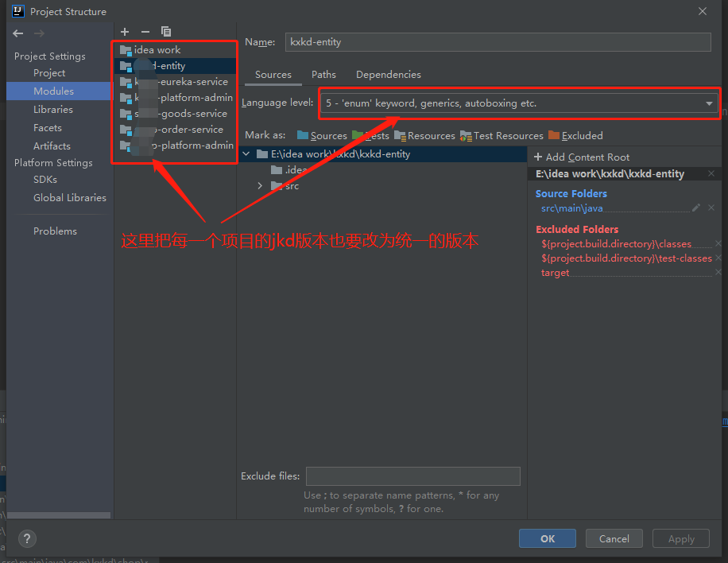This screenshot has height=563, width=728.
Task: Click the ${project.build.directory}\test-classes excluded entry
Action: point(626,258)
